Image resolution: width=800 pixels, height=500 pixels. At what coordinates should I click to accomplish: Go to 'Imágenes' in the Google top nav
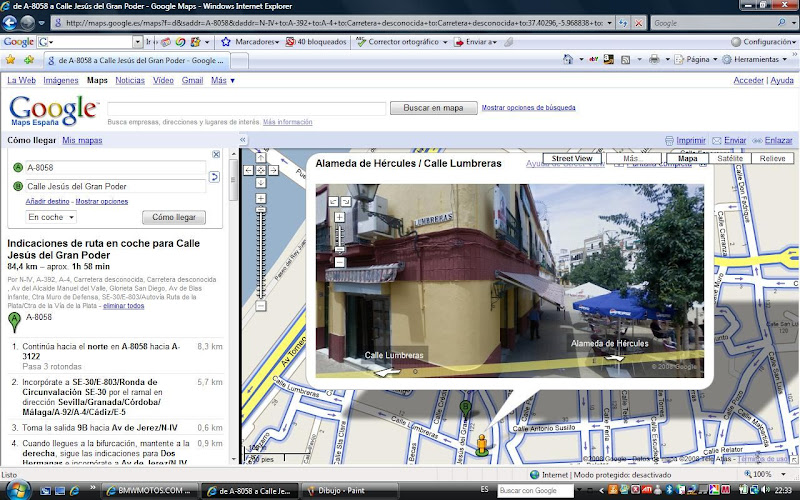click(x=61, y=80)
